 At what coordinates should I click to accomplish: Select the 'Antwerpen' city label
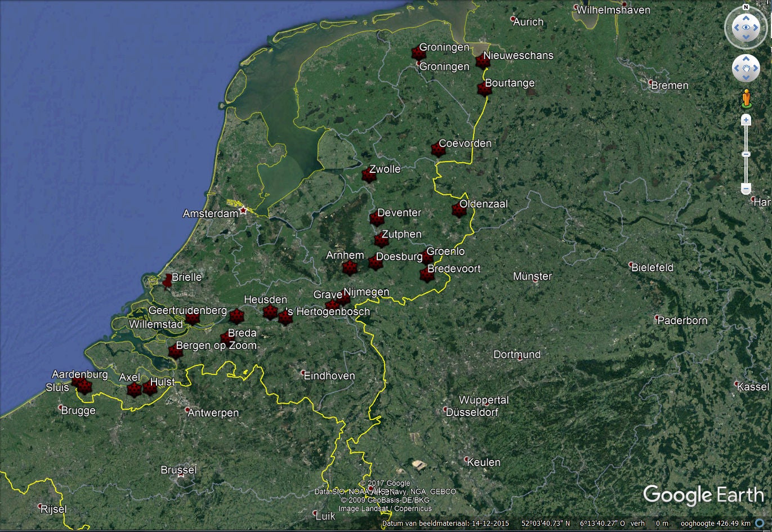[x=213, y=413]
